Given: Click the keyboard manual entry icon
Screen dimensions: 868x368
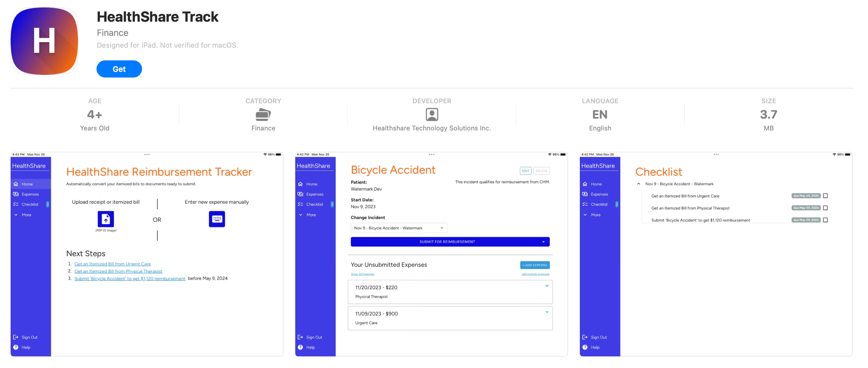Looking at the screenshot, I should 217,219.
